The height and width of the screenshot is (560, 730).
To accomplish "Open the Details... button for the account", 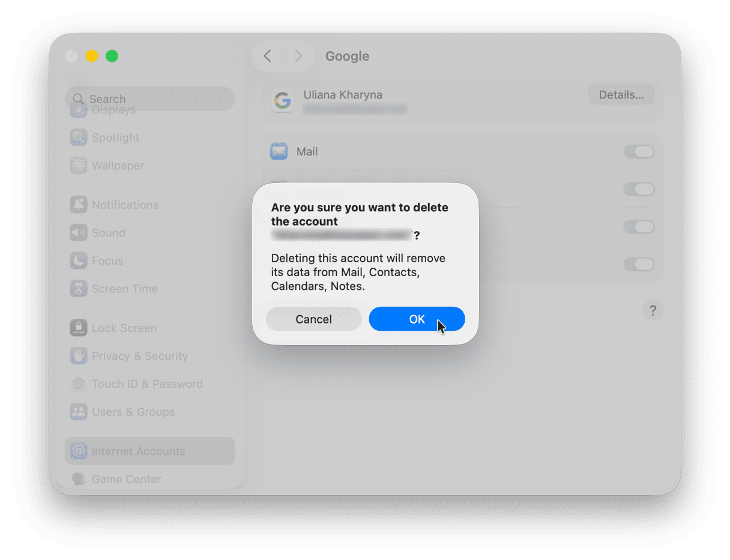I will tap(621, 95).
